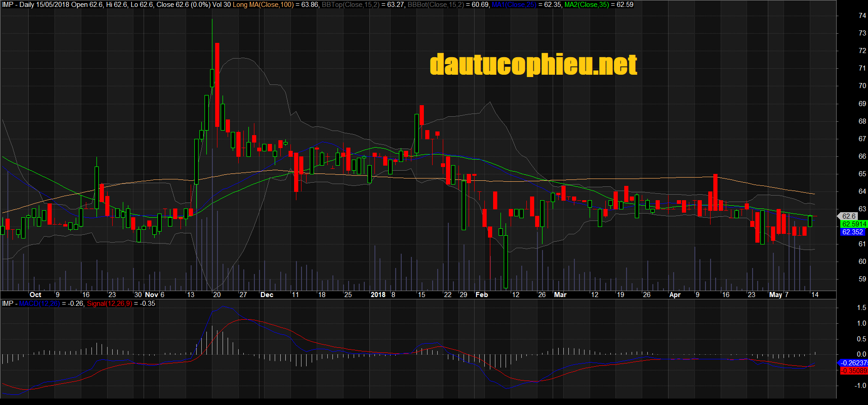Click the green 62.5914 value tag

tap(854, 224)
